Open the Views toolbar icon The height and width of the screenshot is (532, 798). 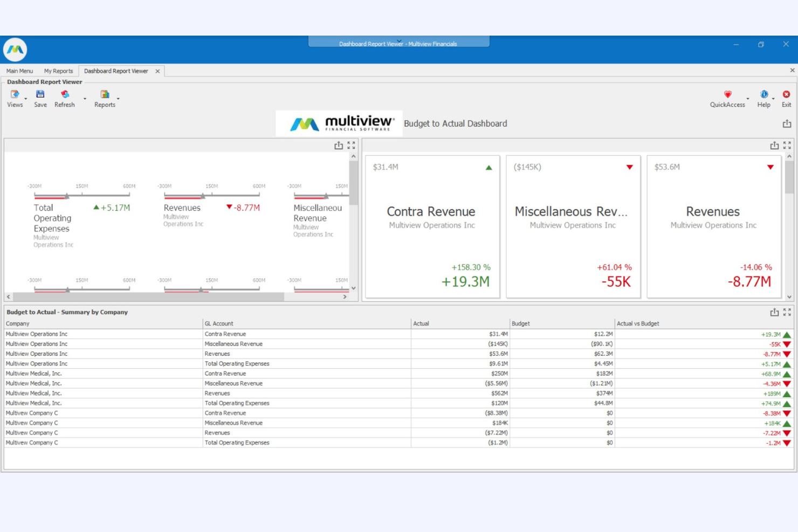click(x=14, y=95)
